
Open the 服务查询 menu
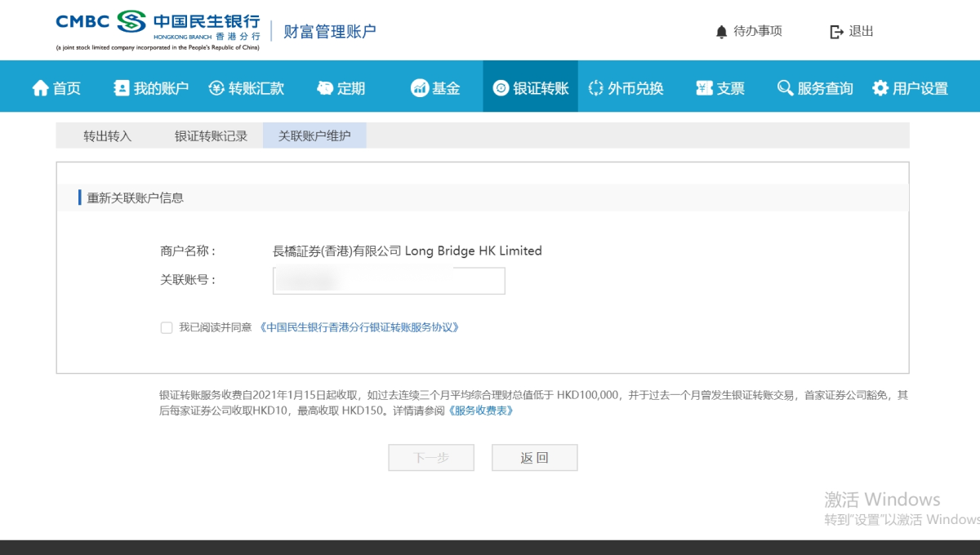(815, 88)
